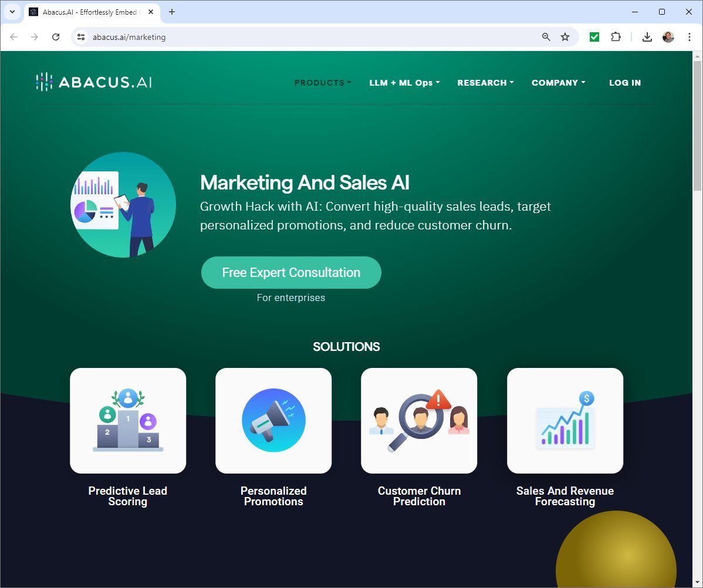Click the For enterprises caption text
The height and width of the screenshot is (588, 703).
pyautogui.click(x=291, y=298)
